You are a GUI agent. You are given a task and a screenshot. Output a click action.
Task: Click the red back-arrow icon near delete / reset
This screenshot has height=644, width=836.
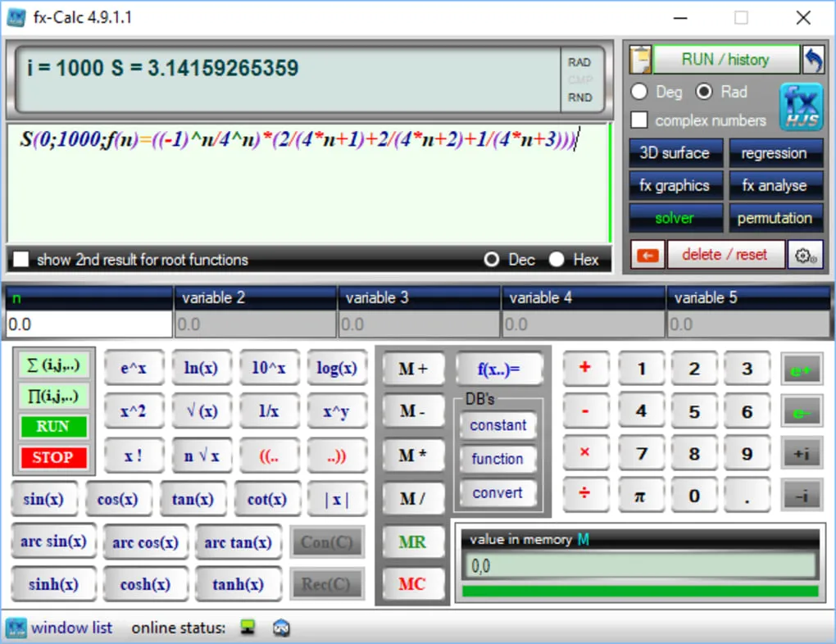(x=647, y=254)
